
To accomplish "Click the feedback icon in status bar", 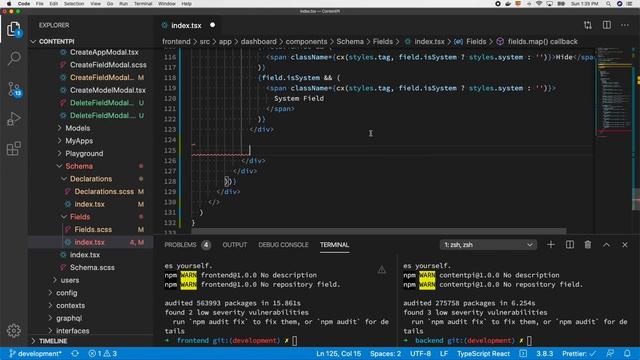I will pyautogui.click(x=610, y=353).
